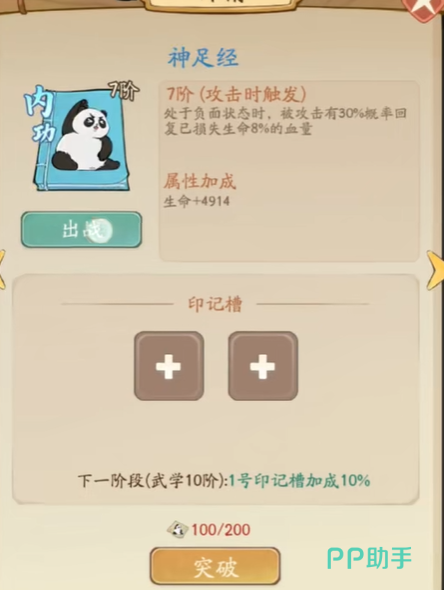
Task: Click the 突破 breakthrough button
Action: tap(215, 567)
